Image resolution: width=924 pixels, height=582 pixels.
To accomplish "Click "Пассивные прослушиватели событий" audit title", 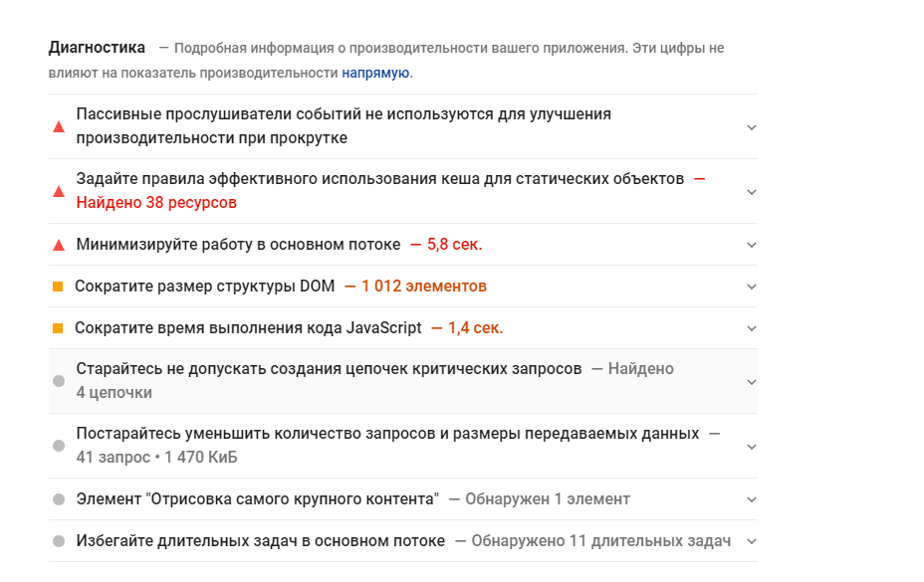I will 344,126.
